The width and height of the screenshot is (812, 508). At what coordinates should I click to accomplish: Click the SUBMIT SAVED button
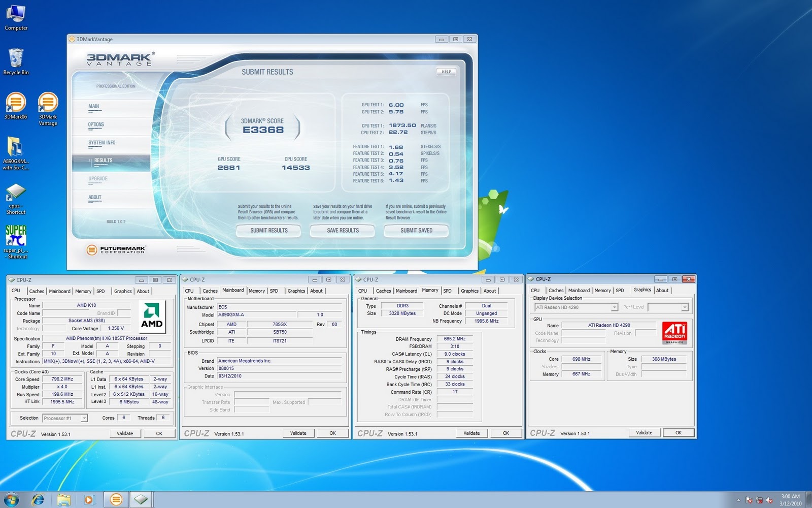point(416,231)
